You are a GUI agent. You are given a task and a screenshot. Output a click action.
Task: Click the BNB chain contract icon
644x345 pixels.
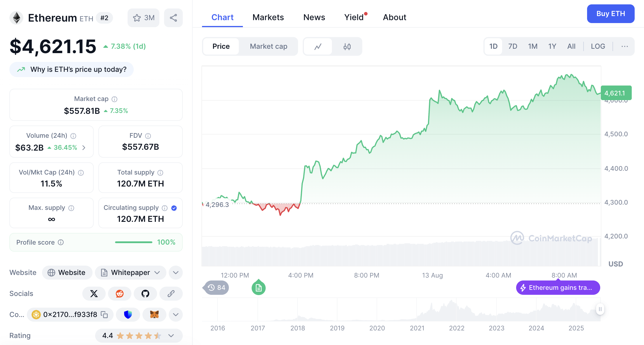(x=36, y=315)
